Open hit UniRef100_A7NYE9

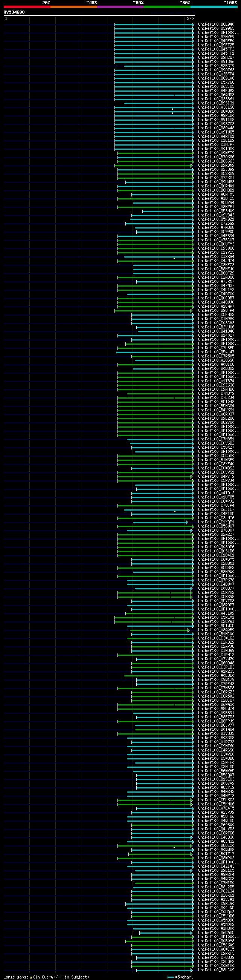click(x=216, y=37)
